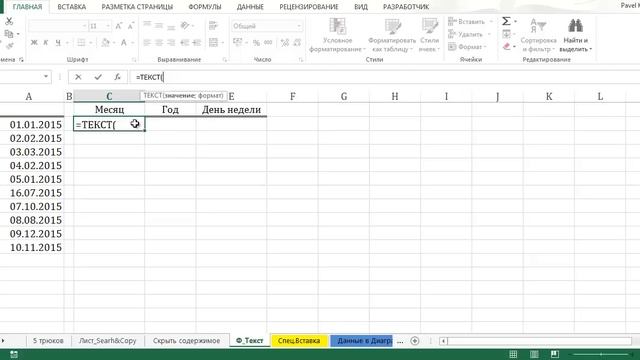Cancel the formula entry with the X button
The width and height of the screenshot is (640, 360).
[x=78, y=77]
